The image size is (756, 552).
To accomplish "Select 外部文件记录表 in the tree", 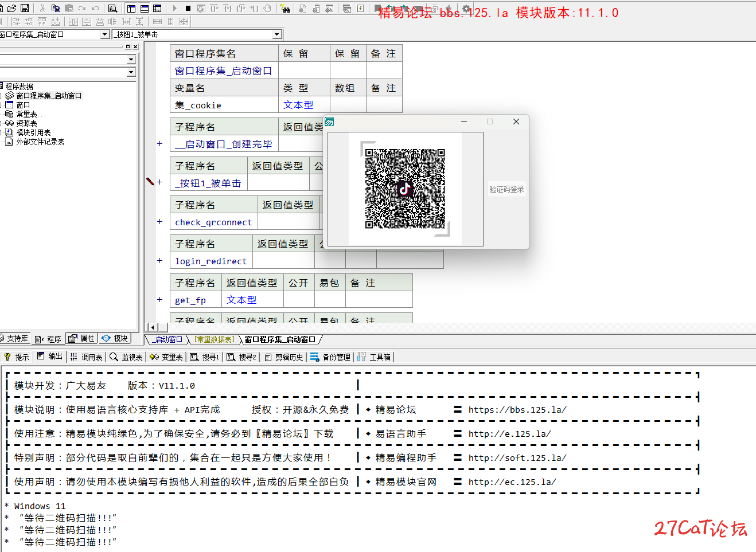I will [40, 142].
